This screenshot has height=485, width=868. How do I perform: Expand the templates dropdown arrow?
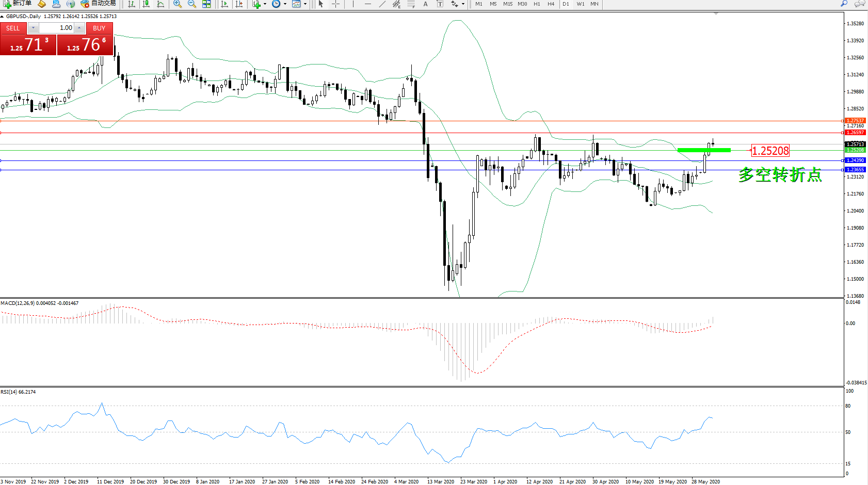305,4
